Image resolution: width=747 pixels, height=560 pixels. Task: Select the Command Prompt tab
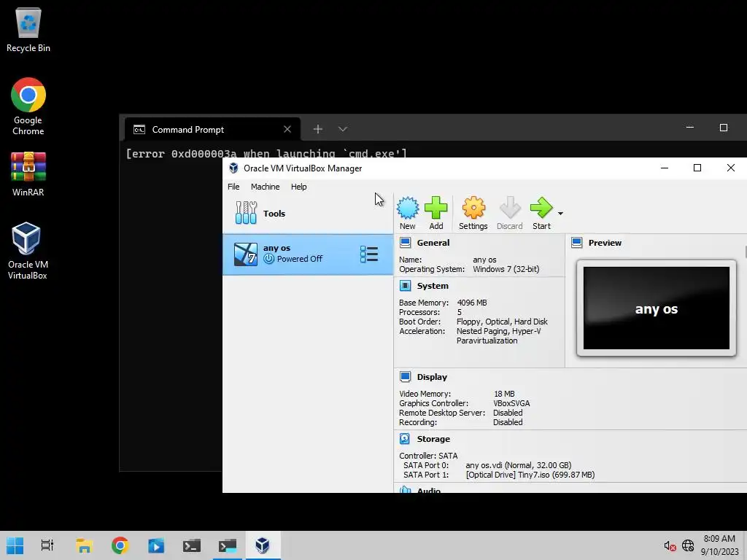212,129
